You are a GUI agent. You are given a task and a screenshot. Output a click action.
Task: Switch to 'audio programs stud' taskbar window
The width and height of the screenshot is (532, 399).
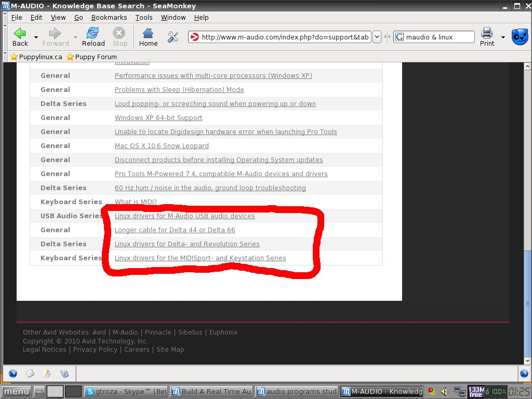click(297, 392)
